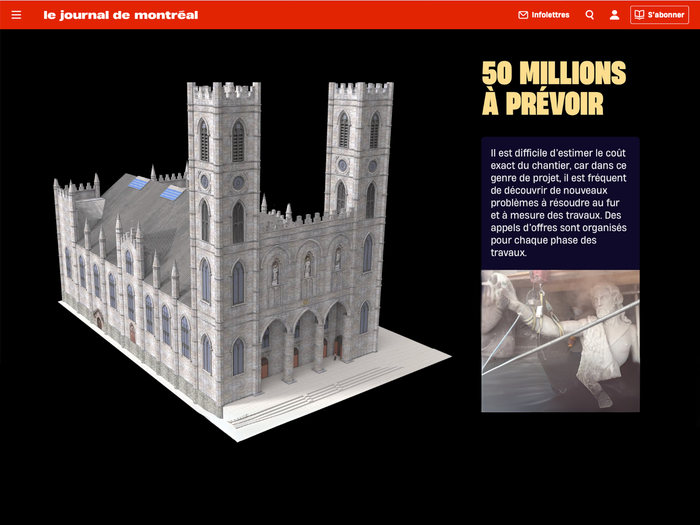Open the statue restoration photo
Viewport: 700px width, 525px height.
[x=560, y=341]
